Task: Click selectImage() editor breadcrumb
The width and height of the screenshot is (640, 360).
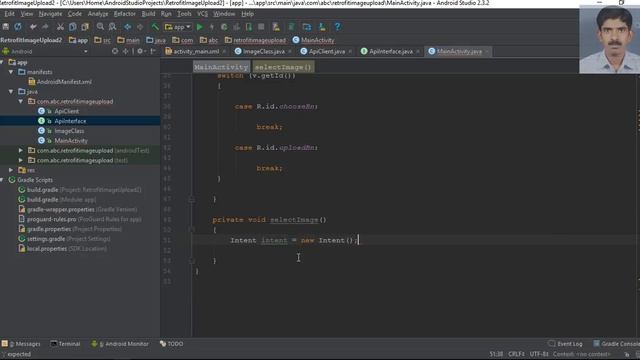Action: (x=283, y=67)
